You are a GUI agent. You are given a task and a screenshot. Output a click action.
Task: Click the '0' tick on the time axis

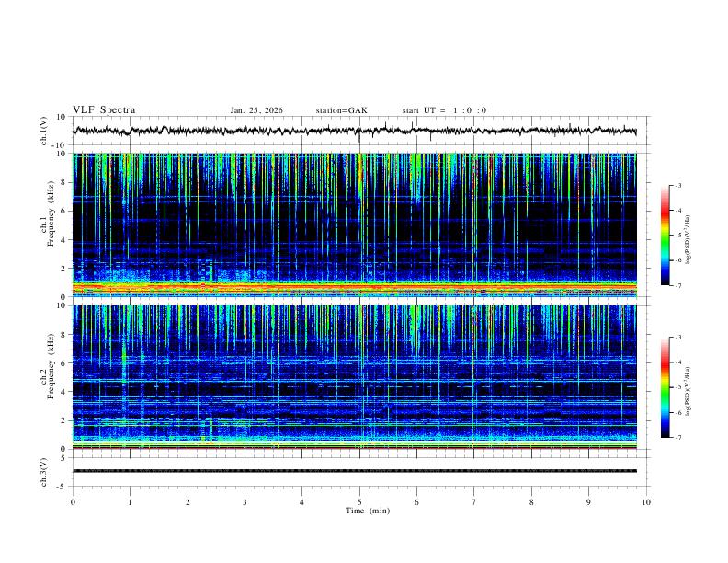click(x=73, y=502)
